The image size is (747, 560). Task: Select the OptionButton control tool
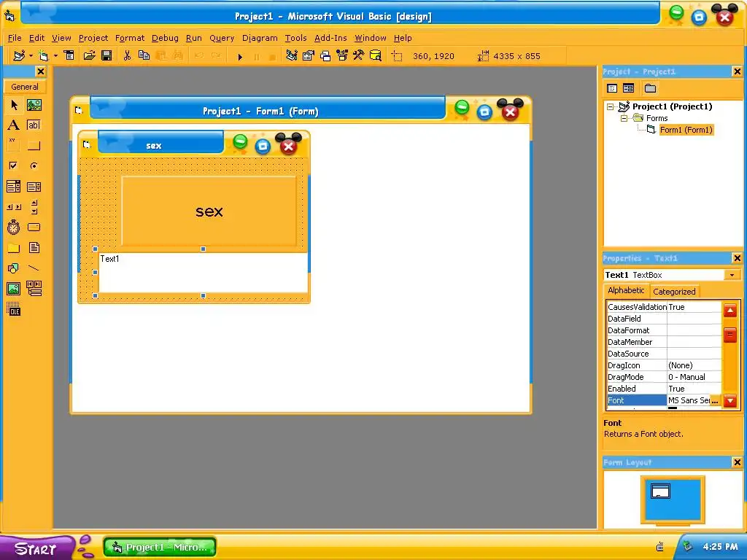tap(34, 166)
